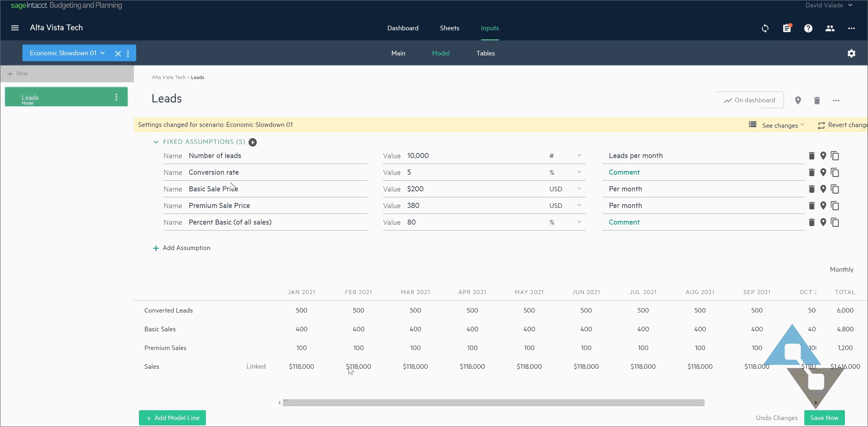Duplicate the Percent Basic assumption
868x427 pixels.
tap(835, 222)
